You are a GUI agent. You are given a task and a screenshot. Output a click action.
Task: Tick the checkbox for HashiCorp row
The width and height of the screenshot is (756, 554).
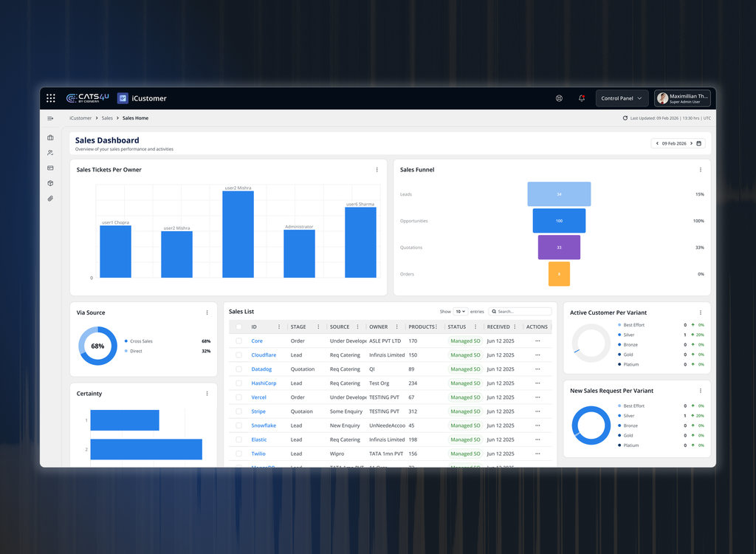[x=238, y=383]
